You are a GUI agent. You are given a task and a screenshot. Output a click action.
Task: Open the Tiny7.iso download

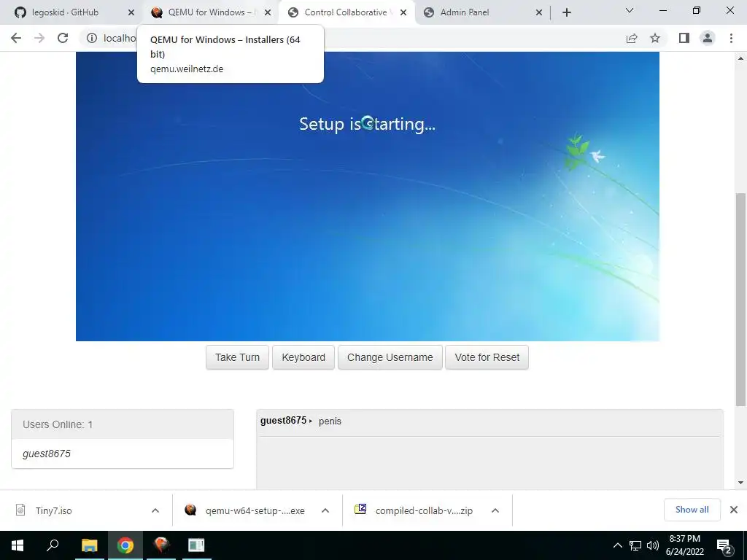pyautogui.click(x=53, y=510)
